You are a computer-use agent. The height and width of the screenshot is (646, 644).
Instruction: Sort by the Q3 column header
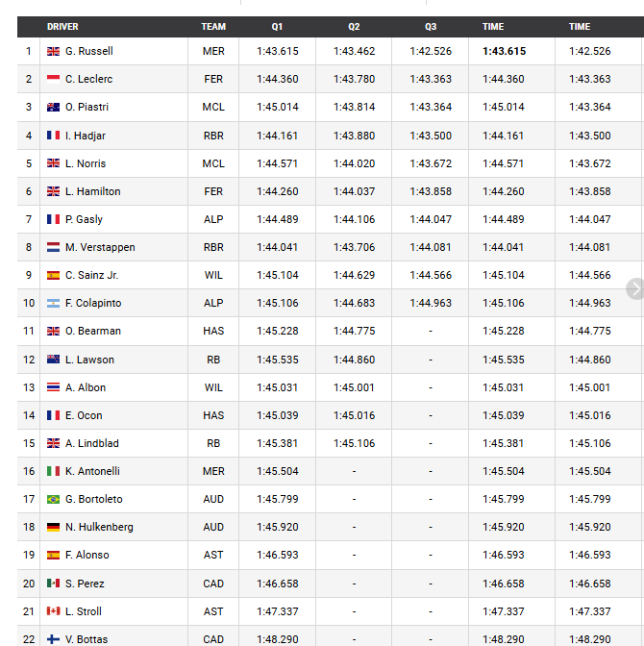pos(431,27)
